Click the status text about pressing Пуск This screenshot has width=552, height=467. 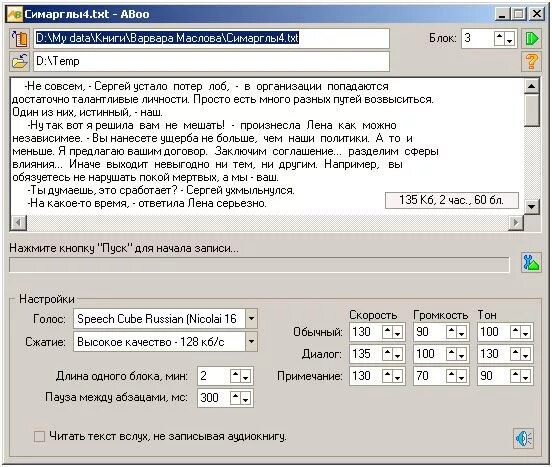(124, 248)
